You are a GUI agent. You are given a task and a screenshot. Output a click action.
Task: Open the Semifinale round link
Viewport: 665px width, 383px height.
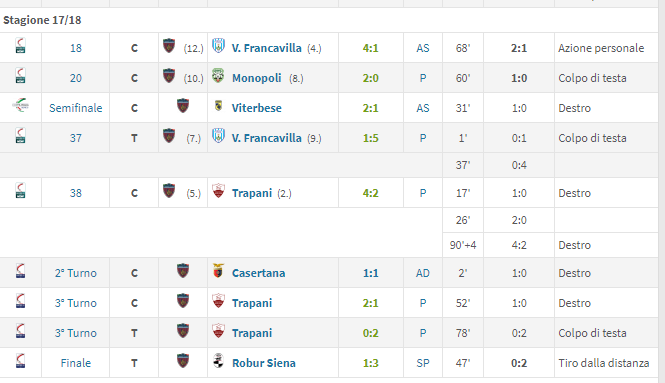[x=75, y=108]
